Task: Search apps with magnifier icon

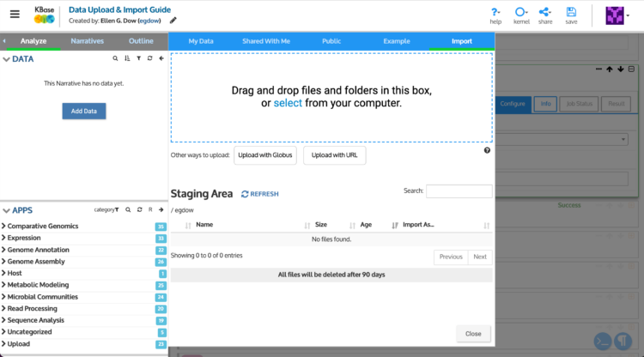Action: click(128, 209)
